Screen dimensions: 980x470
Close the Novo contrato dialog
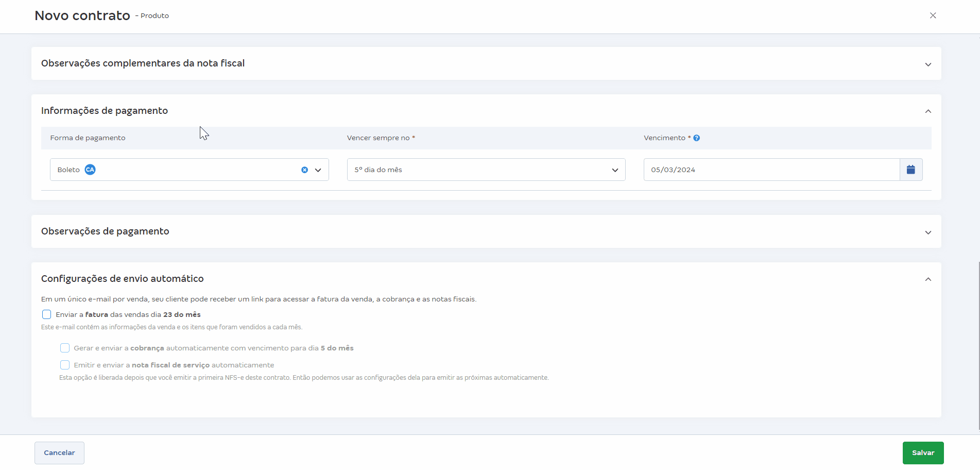(933, 15)
